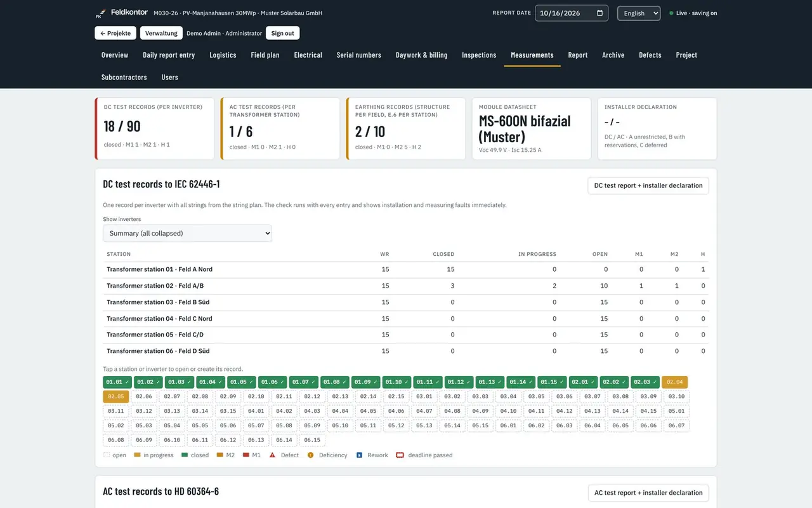This screenshot has width=812, height=508.
Task: Open closed inverter record 02.03
Action: pos(645,382)
